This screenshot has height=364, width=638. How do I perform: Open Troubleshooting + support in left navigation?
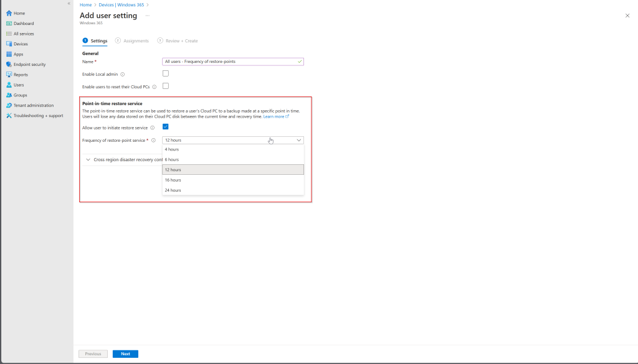point(38,116)
